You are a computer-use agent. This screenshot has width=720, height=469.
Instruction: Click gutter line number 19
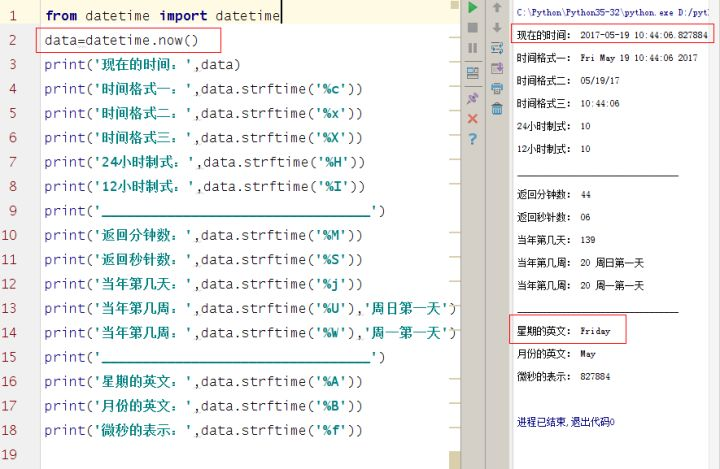[10, 454]
